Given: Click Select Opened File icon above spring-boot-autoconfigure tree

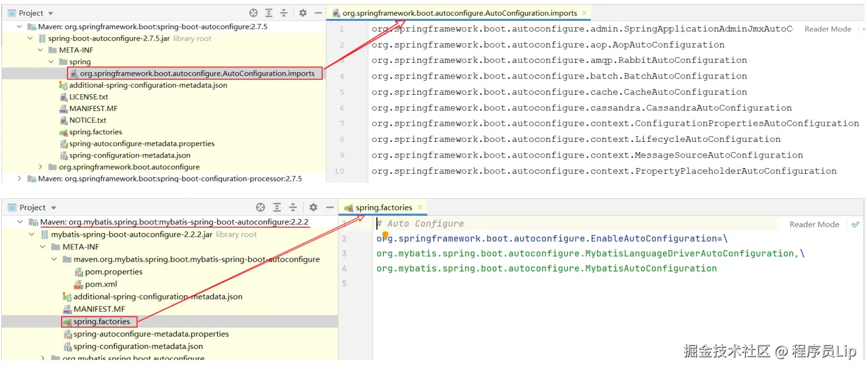Looking at the screenshot, I should (x=253, y=13).
